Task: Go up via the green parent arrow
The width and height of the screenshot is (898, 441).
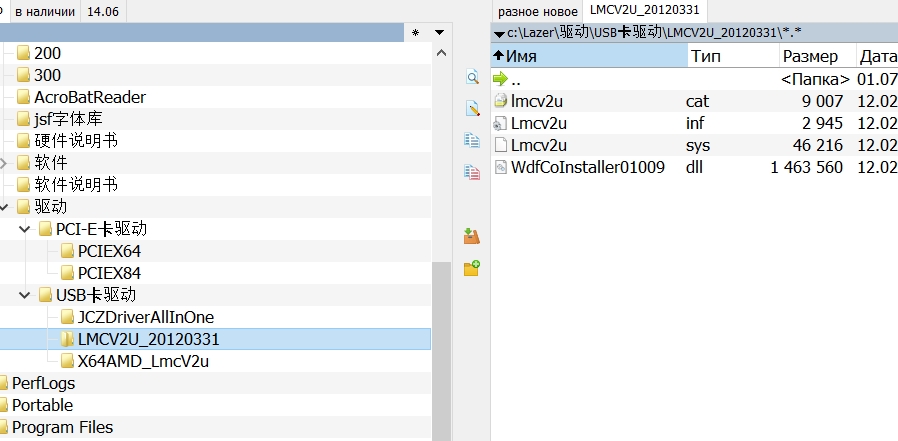Action: 502,79
